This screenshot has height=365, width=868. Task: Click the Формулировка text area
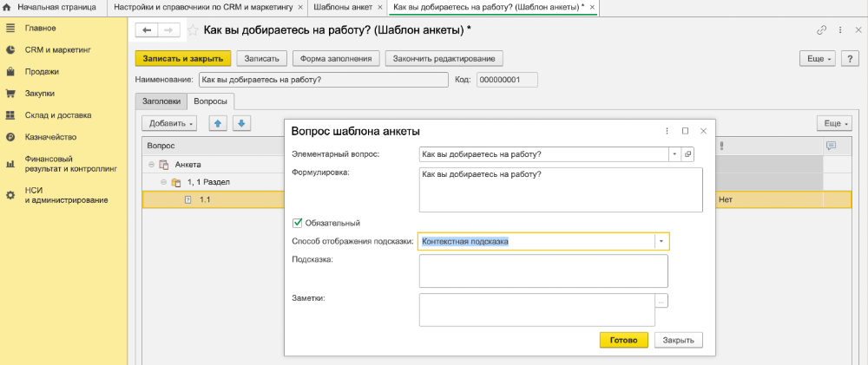[560, 190]
